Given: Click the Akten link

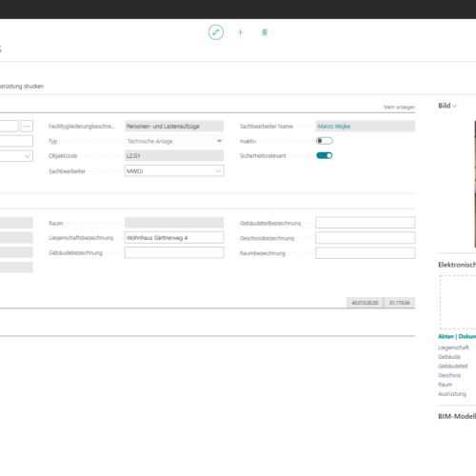Looking at the screenshot, I should [x=446, y=336].
